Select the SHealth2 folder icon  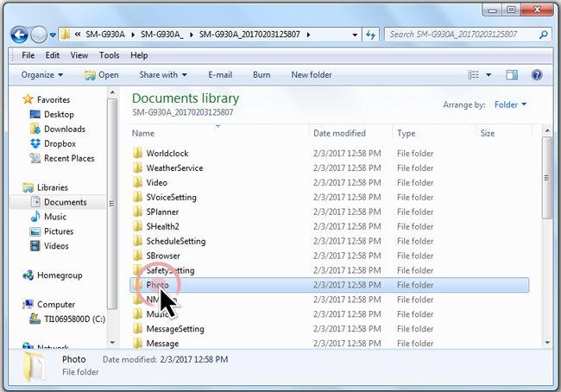tap(138, 226)
